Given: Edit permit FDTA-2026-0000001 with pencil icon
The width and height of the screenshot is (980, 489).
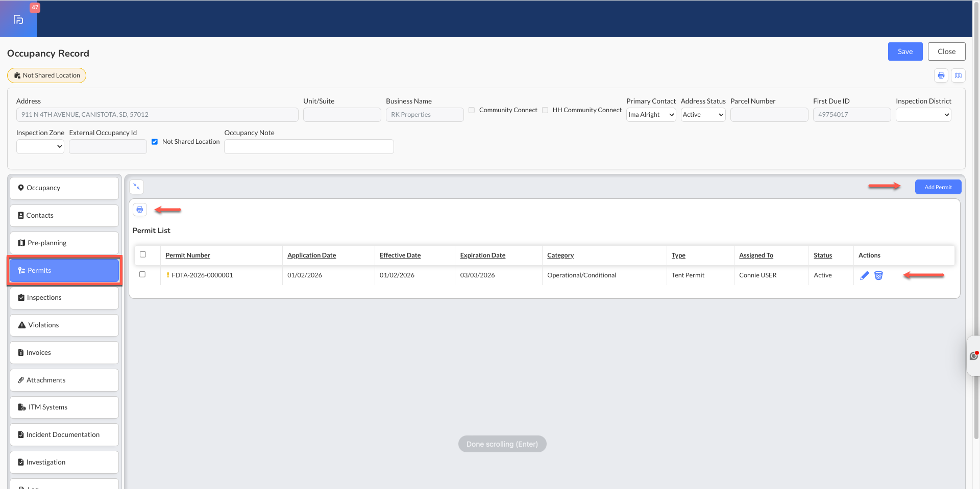Looking at the screenshot, I should 864,275.
